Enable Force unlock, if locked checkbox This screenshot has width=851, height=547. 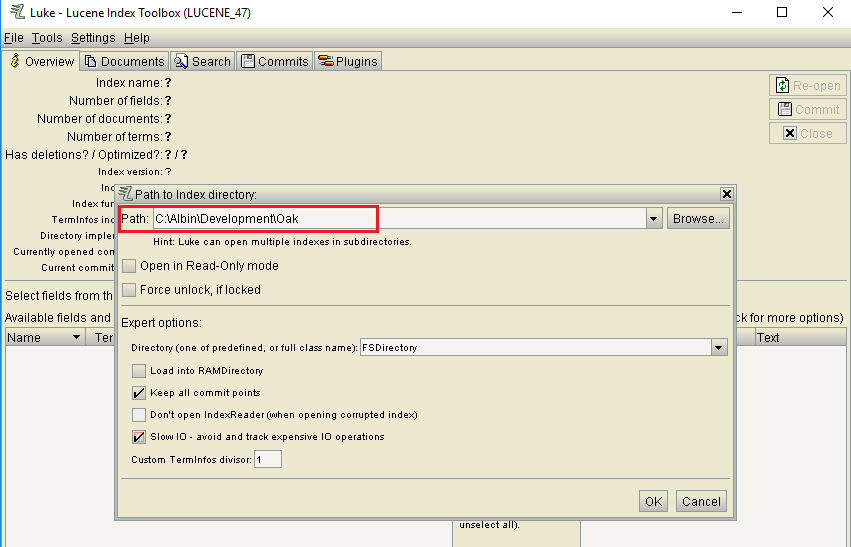(129, 290)
